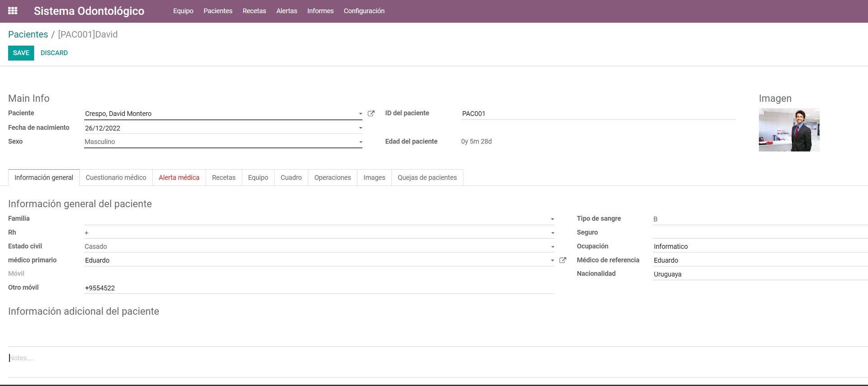Screen dimensions: 868x386
Task: Open the Informes menu
Action: coord(320,11)
